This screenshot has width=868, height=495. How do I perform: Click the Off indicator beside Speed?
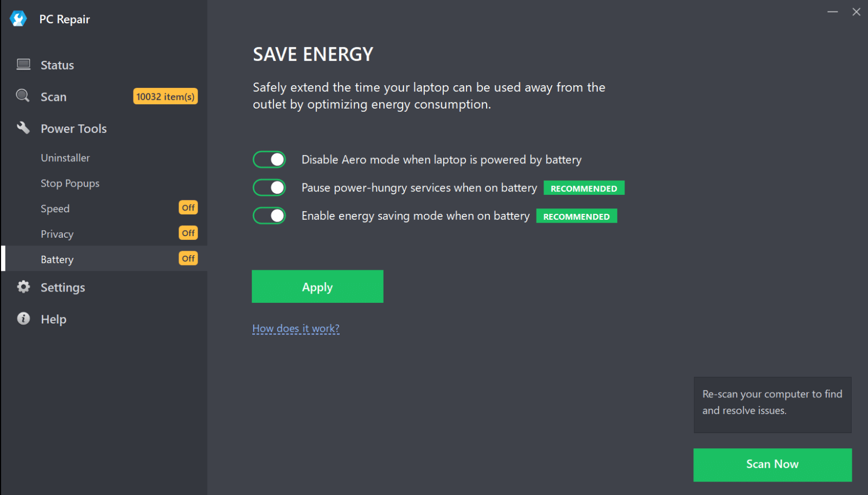pos(188,207)
